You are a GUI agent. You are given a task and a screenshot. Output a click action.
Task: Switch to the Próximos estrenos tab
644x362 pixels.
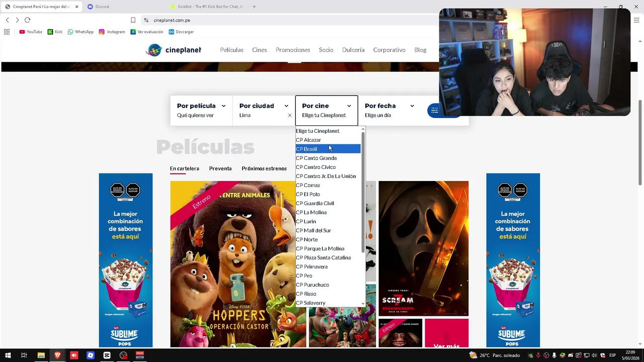264,168
